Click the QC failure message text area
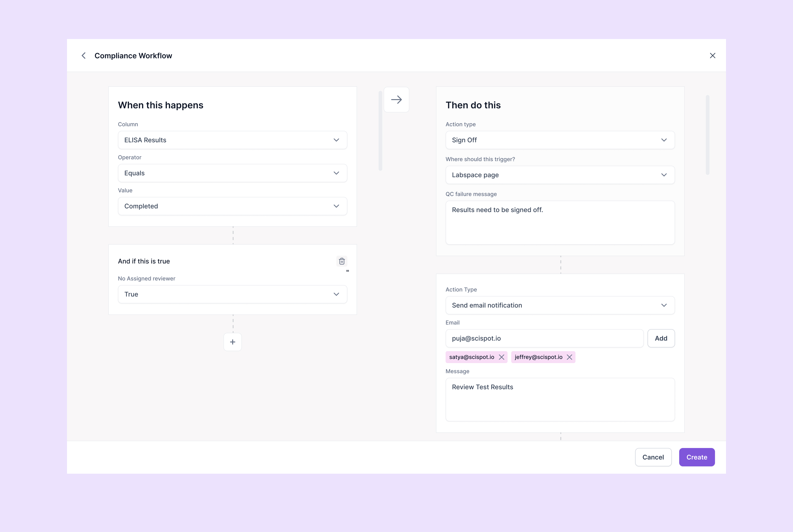Screen dimensions: 793x532 click(x=560, y=222)
